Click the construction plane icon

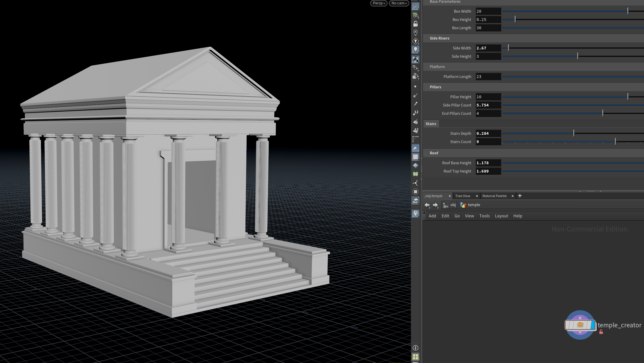tap(415, 15)
